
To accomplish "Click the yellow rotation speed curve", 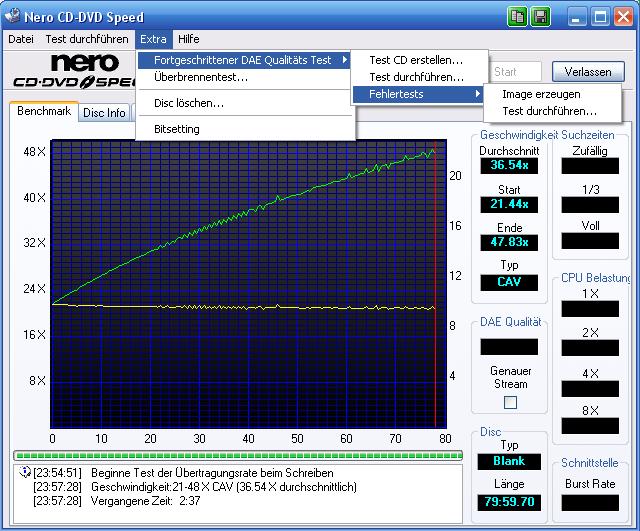I will pos(243,307).
